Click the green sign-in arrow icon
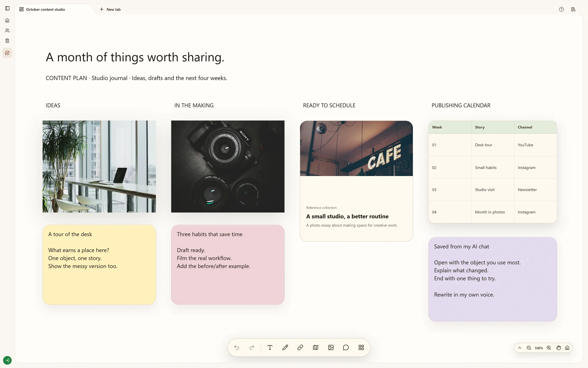Viewport: 588px width, 368px height. (7, 360)
